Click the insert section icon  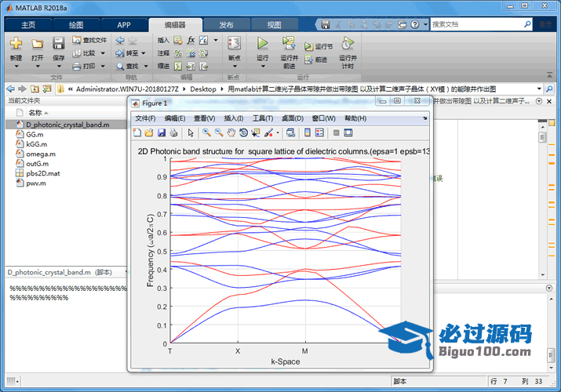coord(178,41)
